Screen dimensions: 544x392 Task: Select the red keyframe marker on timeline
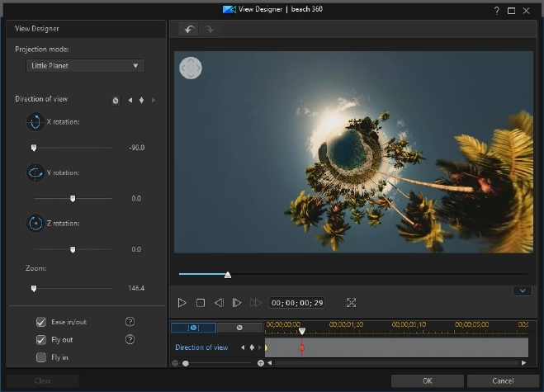(302, 347)
